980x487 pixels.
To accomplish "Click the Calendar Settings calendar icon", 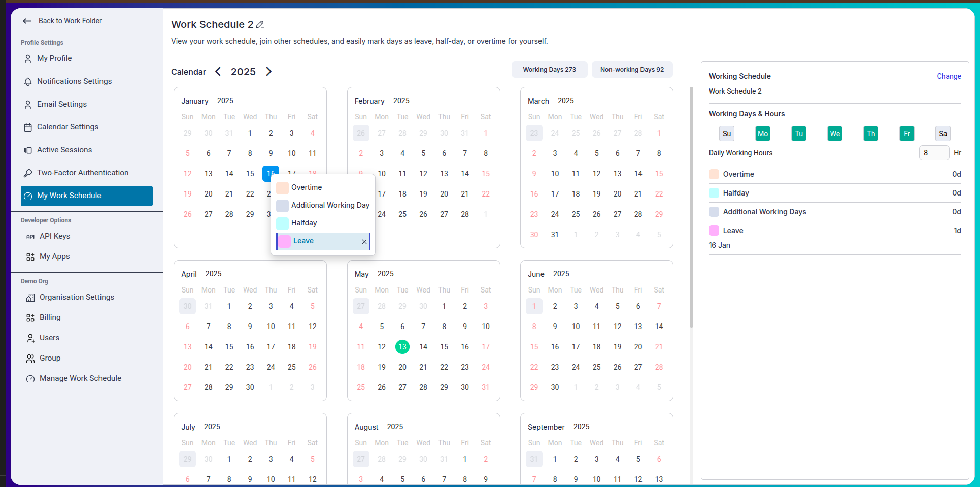I will 28,127.
